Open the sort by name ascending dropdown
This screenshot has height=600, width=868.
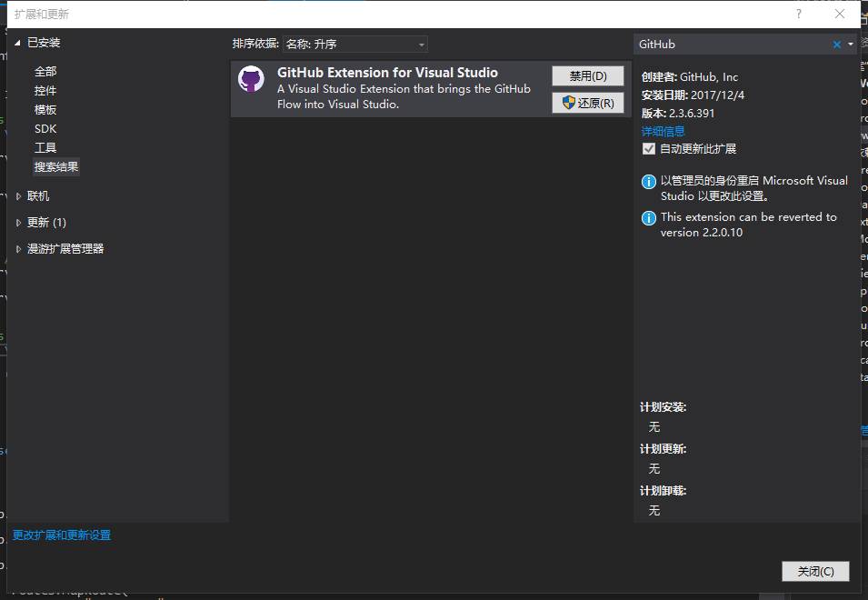click(x=355, y=45)
